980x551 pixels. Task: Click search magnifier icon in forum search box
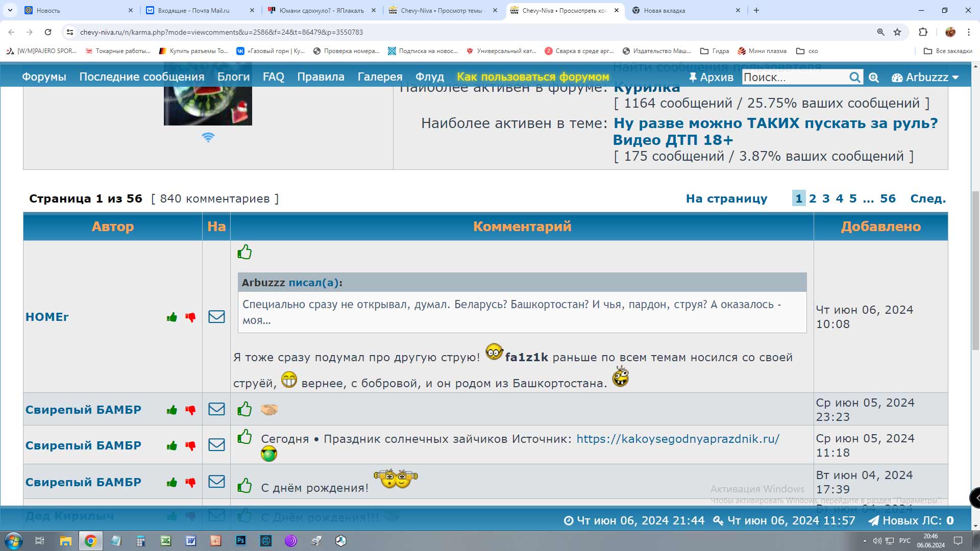(854, 77)
